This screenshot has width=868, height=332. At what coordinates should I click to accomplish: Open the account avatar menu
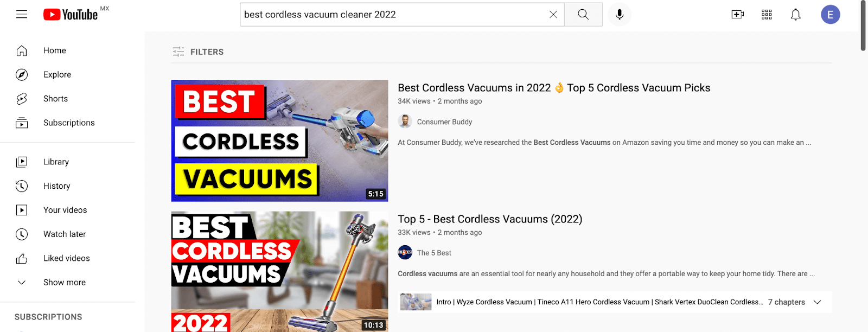[830, 15]
